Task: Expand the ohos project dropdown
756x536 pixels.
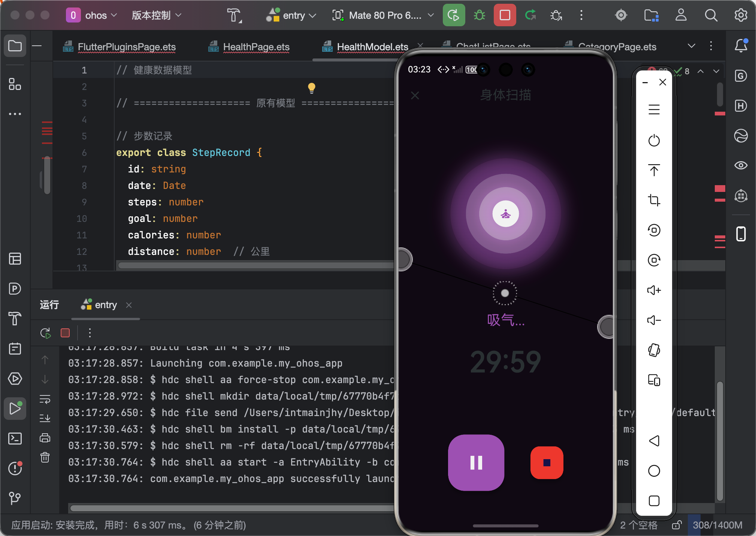Action: coord(92,15)
